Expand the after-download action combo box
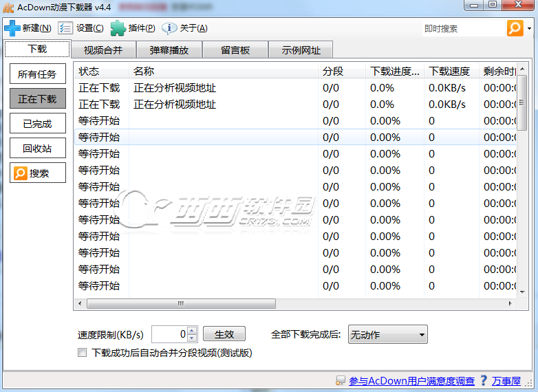Viewport: 538px width, 392px height. (388, 334)
